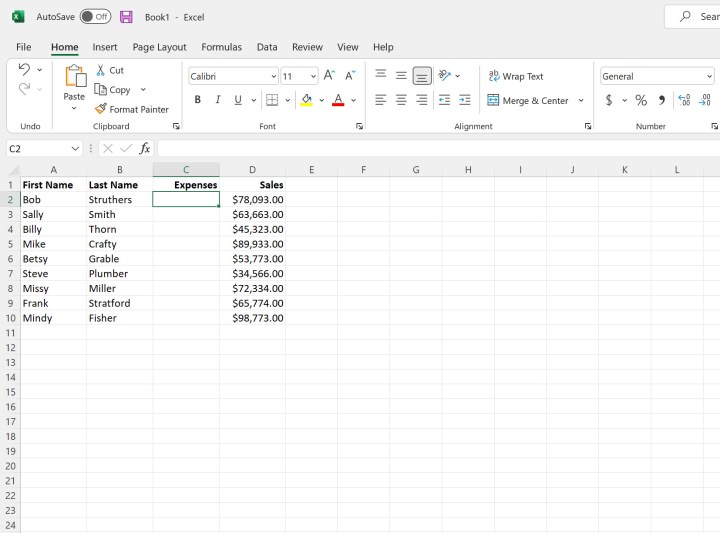Viewport: 720px width, 533px height.
Task: Open the Name Box dropdown arrow
Action: point(75,149)
